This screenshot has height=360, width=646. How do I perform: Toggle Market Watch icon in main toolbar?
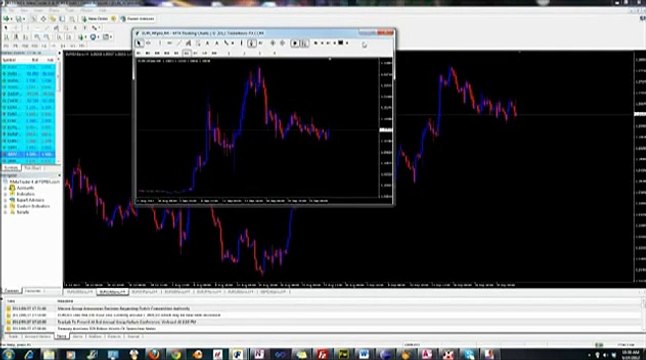pyautogui.click(x=33, y=19)
